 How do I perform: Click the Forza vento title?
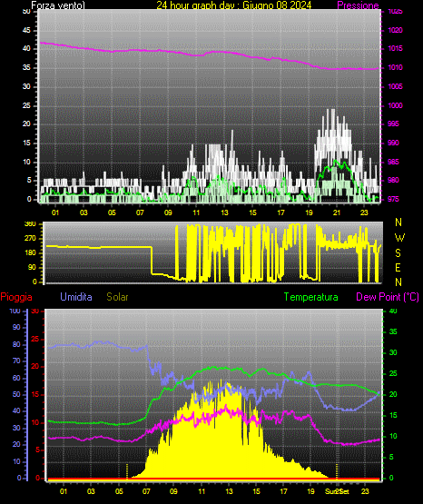click(58, 5)
